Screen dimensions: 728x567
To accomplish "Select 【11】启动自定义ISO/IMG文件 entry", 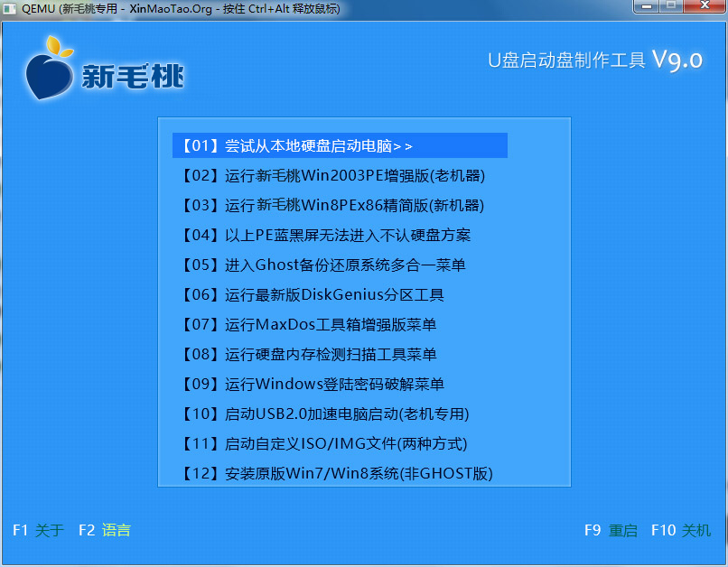I will 323,443.
